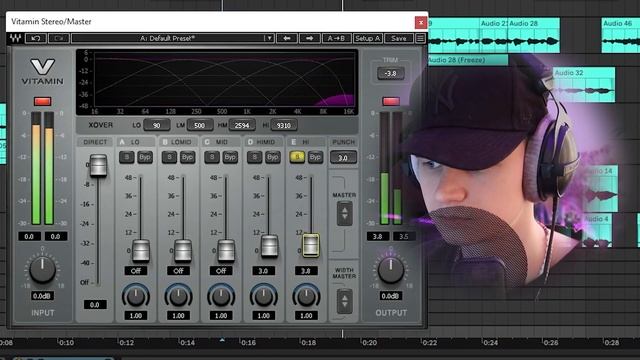Image resolution: width=640 pixels, height=360 pixels.
Task: Solo the HIMID band
Action: pos(255,157)
